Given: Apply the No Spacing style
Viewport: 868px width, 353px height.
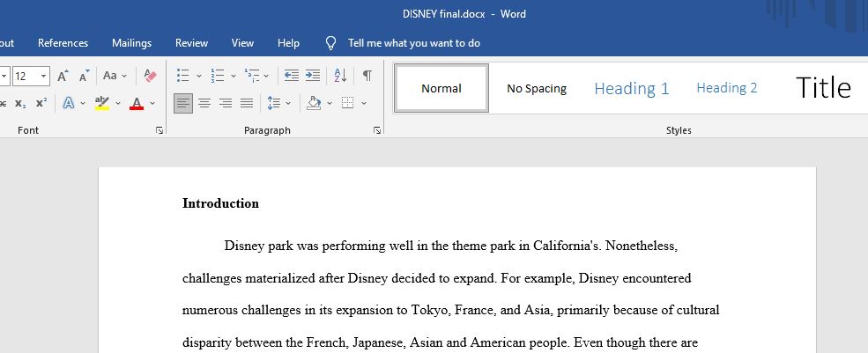Looking at the screenshot, I should pos(537,89).
